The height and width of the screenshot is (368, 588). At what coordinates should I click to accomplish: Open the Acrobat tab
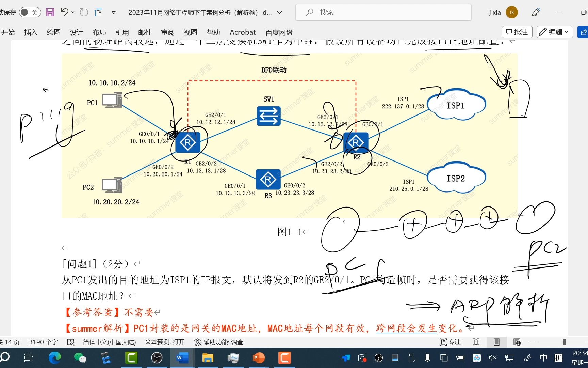[x=242, y=32]
